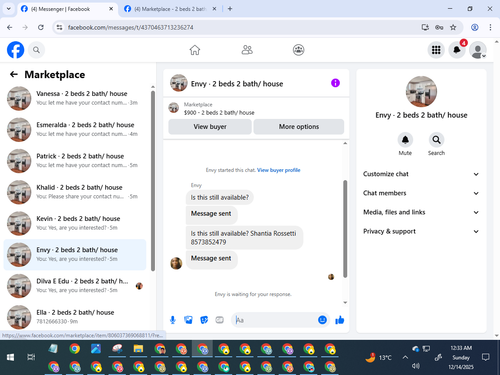Select the highlighted Envy conversation row
The image size is (500, 375).
point(75,254)
